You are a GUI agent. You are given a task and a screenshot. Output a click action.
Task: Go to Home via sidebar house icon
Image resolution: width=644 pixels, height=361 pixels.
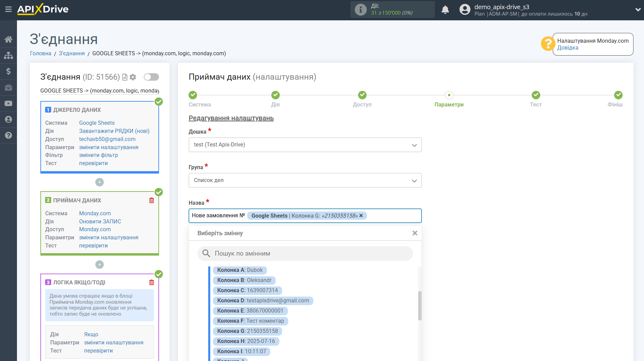coord(8,39)
